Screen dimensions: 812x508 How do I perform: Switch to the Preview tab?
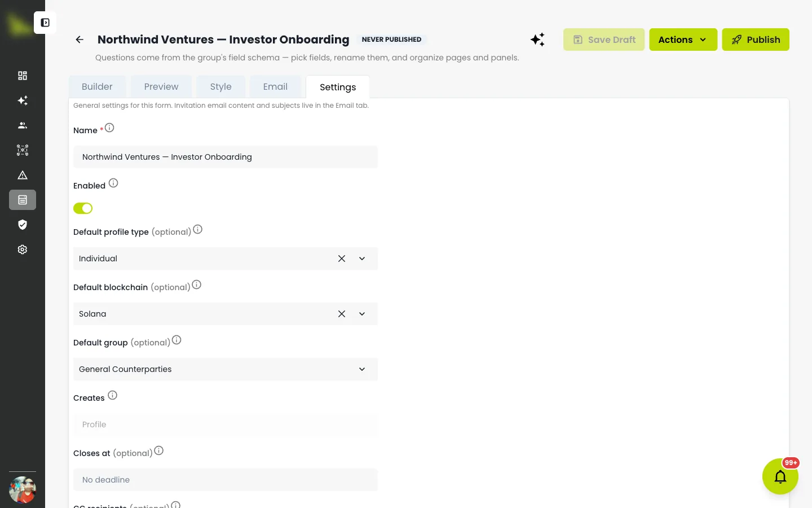point(161,86)
